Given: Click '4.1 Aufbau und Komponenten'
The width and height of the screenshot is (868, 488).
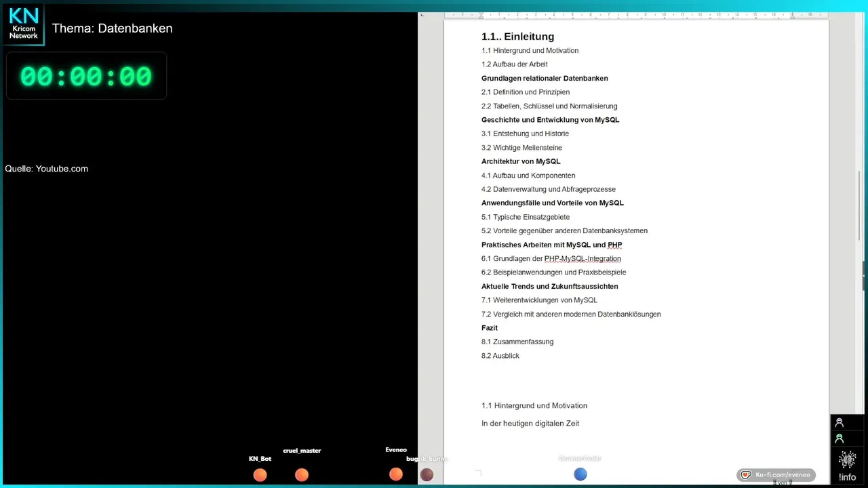Looking at the screenshot, I should click(x=528, y=176).
